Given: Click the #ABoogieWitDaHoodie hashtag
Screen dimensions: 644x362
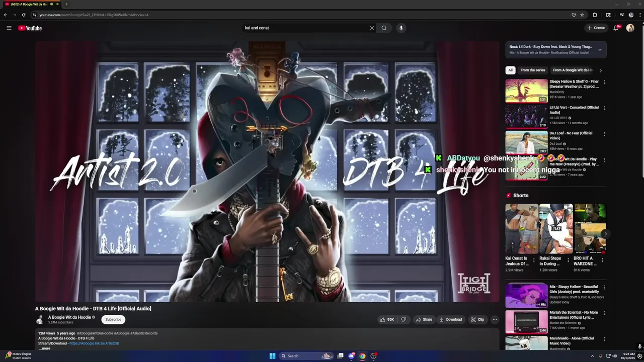Looking at the screenshot, I should [x=95, y=333].
